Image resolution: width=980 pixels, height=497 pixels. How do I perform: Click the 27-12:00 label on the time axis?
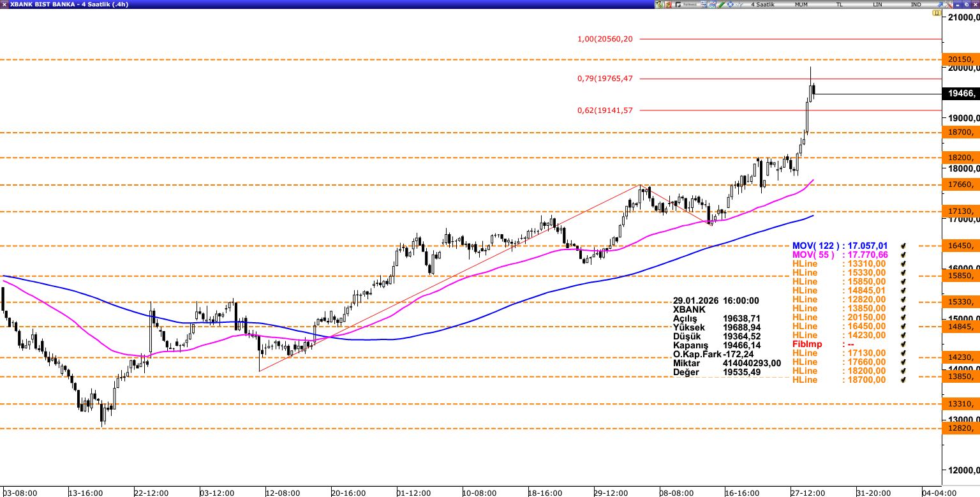808,493
